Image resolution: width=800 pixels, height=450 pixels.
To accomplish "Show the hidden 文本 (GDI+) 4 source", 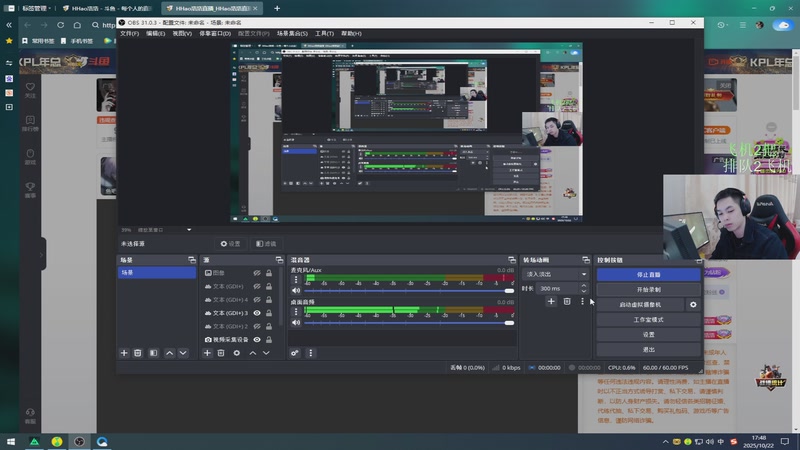I will pyautogui.click(x=257, y=300).
